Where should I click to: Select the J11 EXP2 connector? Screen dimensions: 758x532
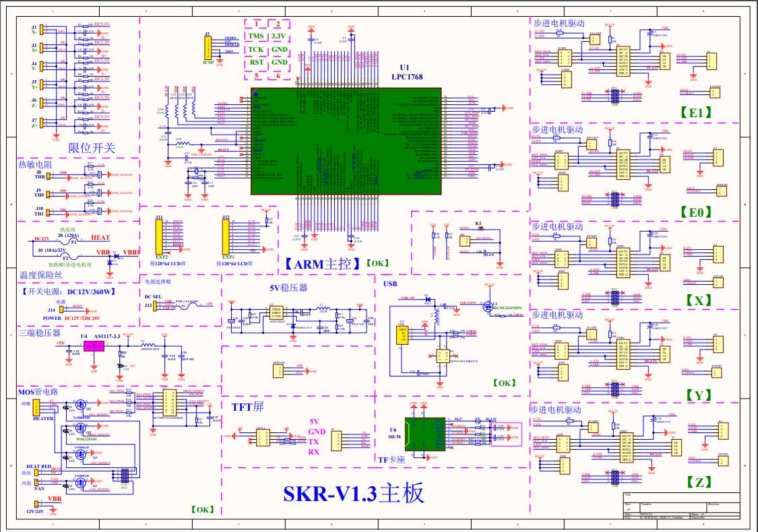159,237
